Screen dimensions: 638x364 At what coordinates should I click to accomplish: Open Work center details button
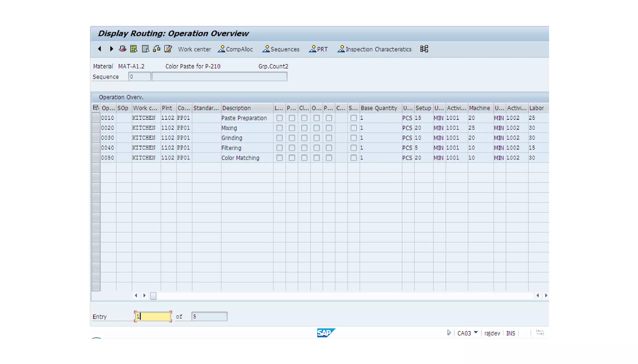point(194,49)
